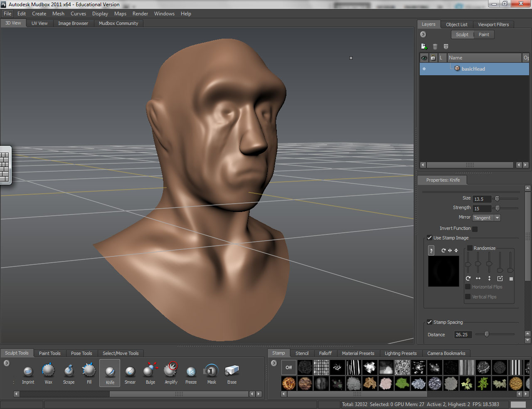The image size is (532, 409).
Task: Create a new sculpt layer
Action: 424,46
